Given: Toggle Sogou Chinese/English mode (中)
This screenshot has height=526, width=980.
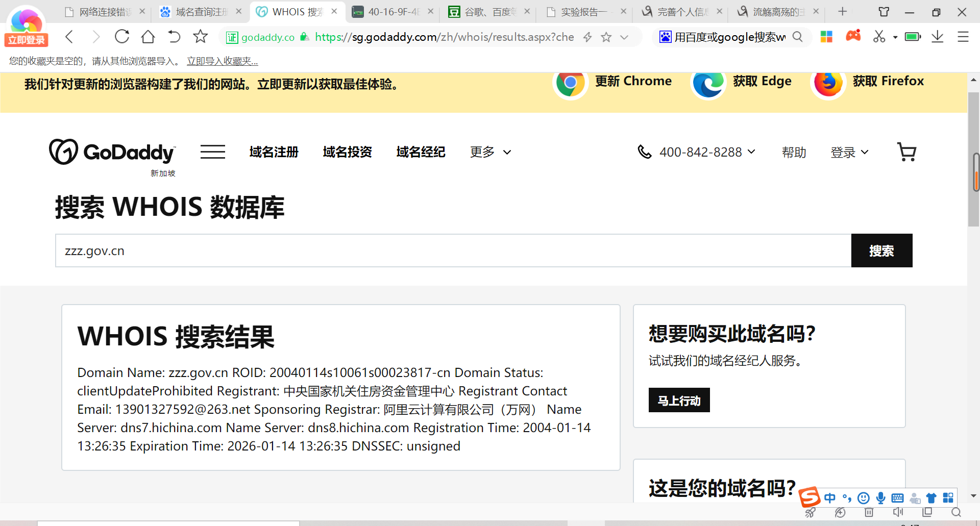Looking at the screenshot, I should point(830,498).
